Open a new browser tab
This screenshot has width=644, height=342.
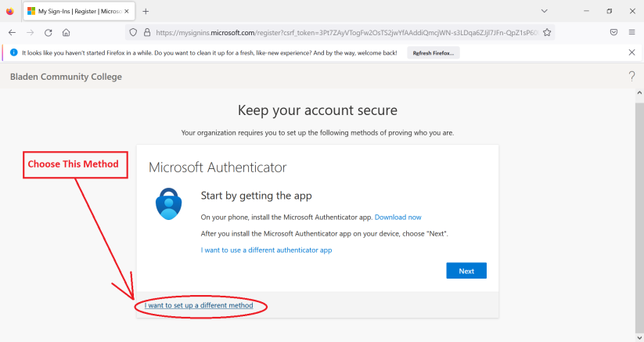146,11
